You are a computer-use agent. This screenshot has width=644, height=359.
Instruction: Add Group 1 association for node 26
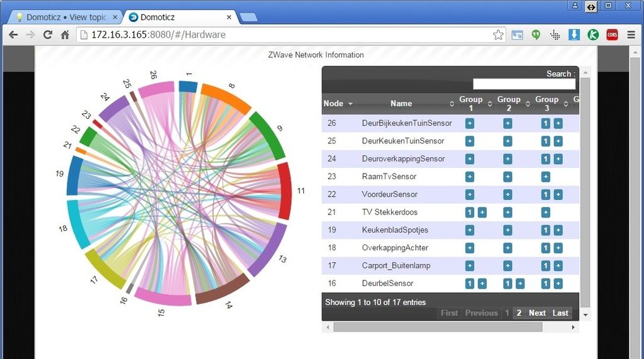tap(469, 123)
